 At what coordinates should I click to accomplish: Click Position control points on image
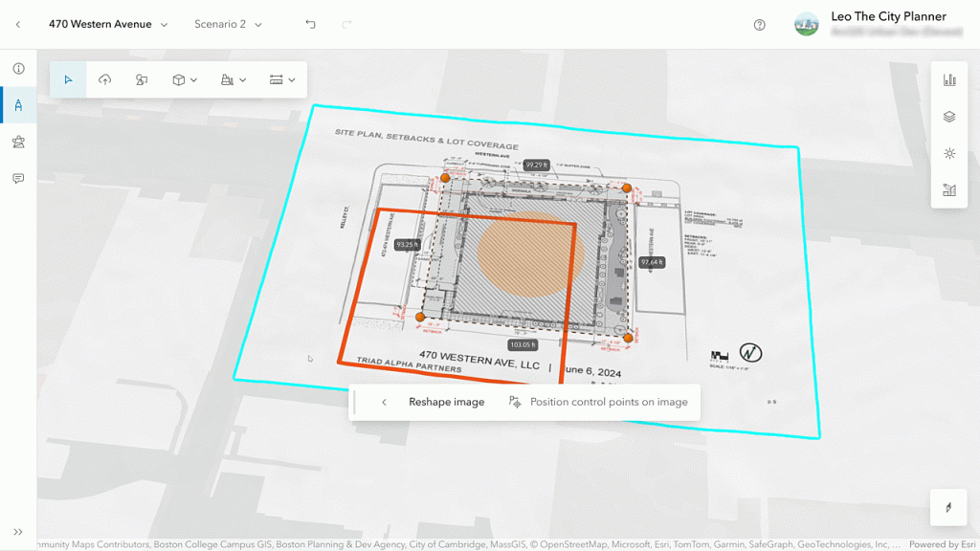[599, 403]
